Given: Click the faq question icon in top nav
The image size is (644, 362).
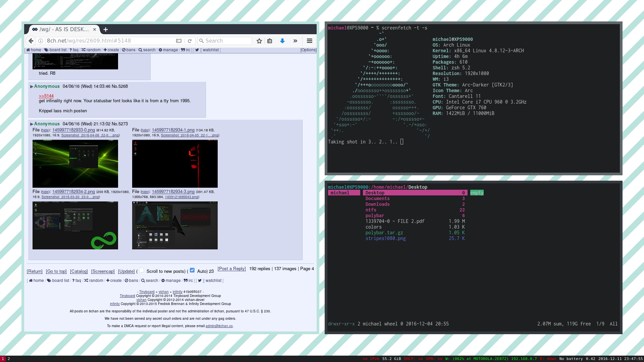Looking at the screenshot, I should tap(71, 50).
